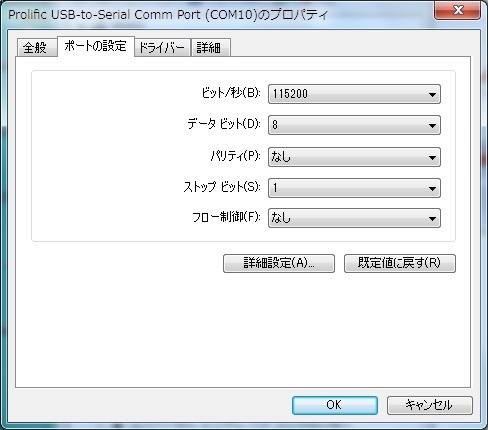
Task: Click the フロー制御 dropdown arrow
Action: point(432,218)
